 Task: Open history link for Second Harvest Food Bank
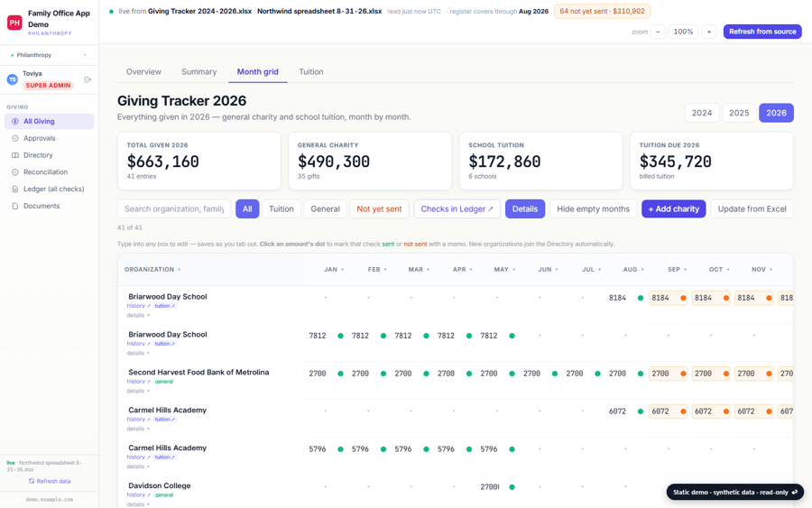pyautogui.click(x=138, y=382)
